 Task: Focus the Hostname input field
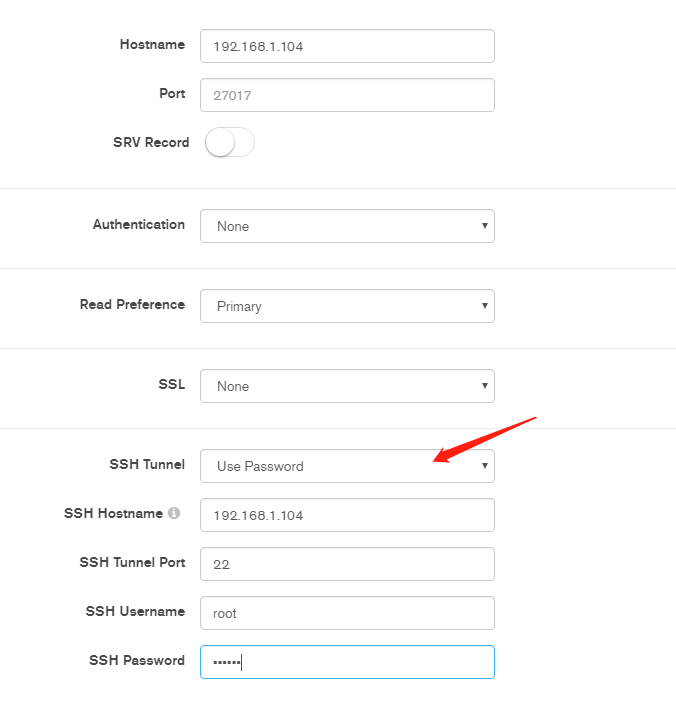(x=347, y=46)
